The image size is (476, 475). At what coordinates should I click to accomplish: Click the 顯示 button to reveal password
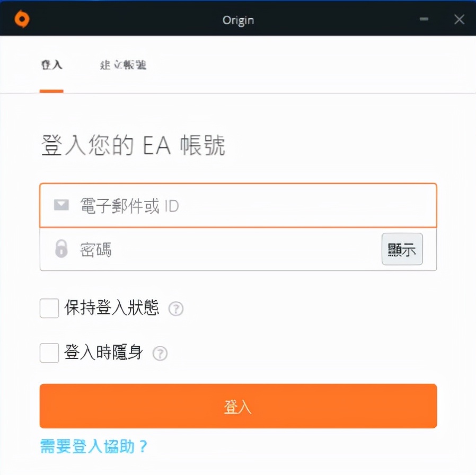[402, 249]
